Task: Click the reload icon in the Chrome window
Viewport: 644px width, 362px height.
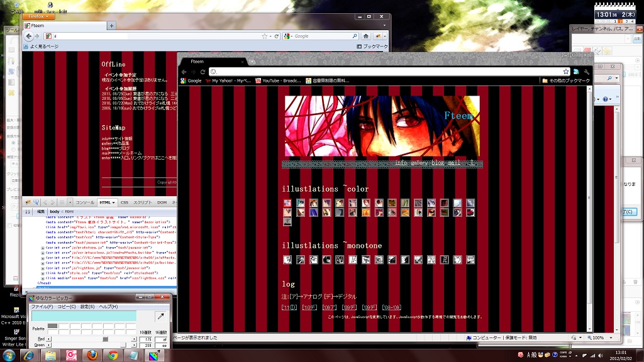Action: pos(203,72)
